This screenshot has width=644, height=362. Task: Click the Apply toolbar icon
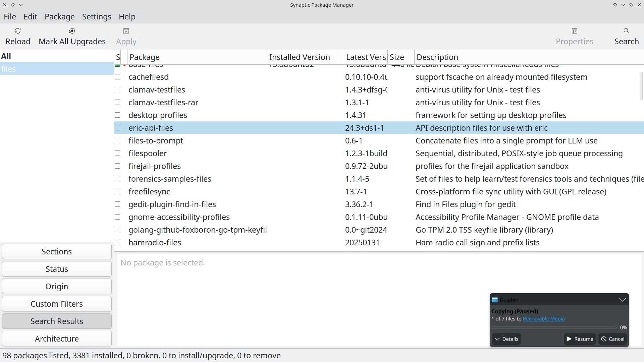pyautogui.click(x=126, y=31)
